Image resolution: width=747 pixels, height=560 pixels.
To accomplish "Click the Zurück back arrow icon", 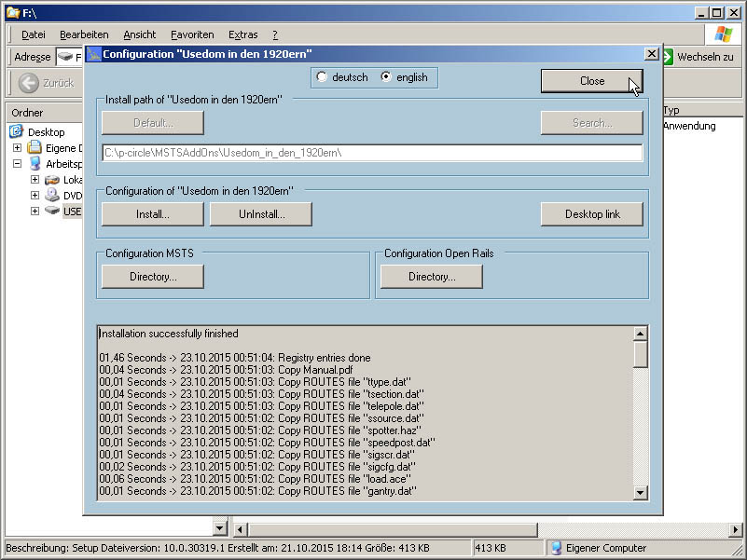I will pyautogui.click(x=29, y=83).
